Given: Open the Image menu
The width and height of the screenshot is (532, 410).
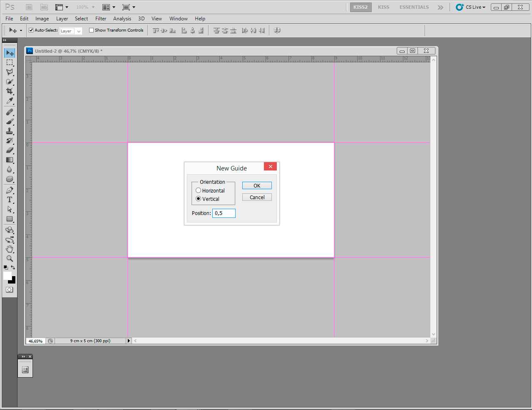Looking at the screenshot, I should pos(42,19).
